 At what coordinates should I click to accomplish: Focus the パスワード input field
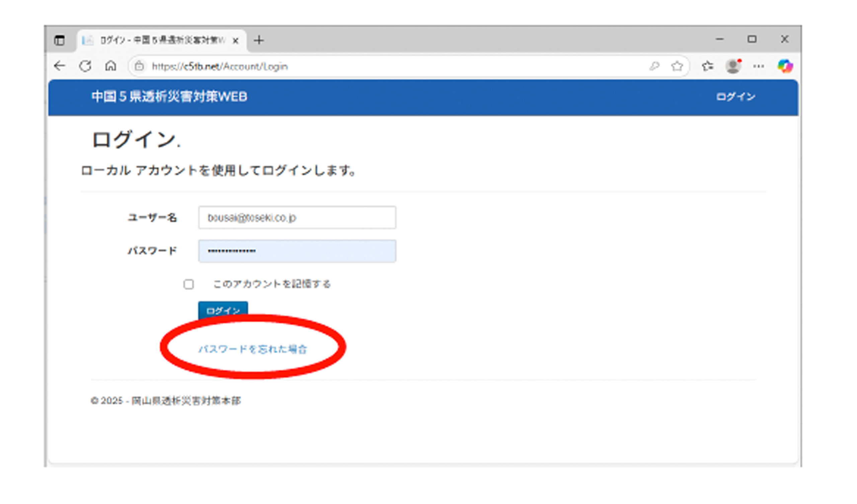(297, 251)
